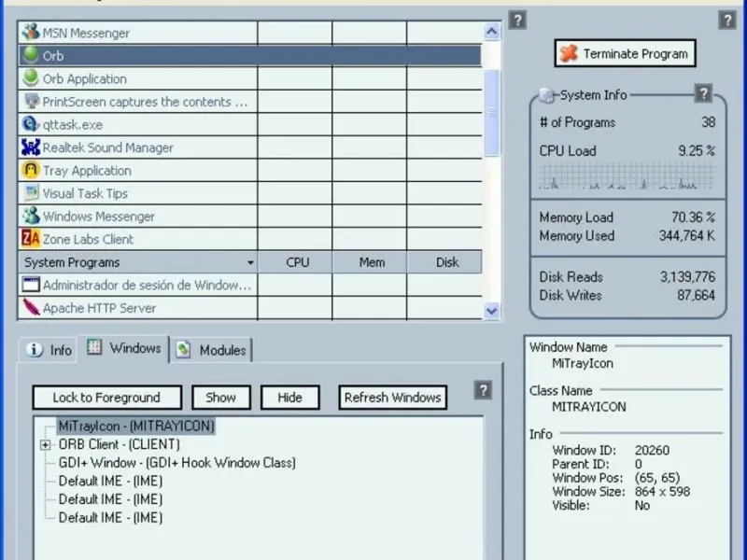Click the PrintScreen program icon
The height and width of the screenshot is (560, 747).
pos(32,101)
